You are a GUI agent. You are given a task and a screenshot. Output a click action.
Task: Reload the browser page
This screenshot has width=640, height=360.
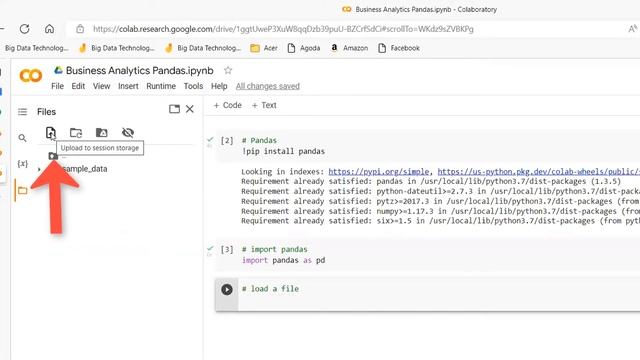coord(24,29)
